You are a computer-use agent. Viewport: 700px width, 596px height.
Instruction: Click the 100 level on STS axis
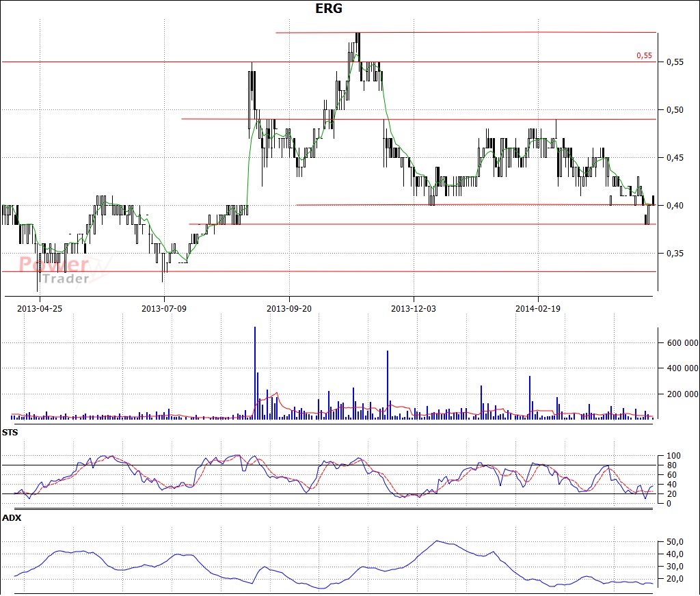673,456
